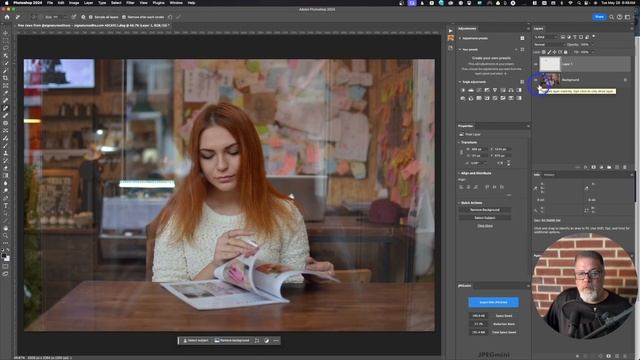Click the Share button
The width and height of the screenshot is (640, 360).
599,17
